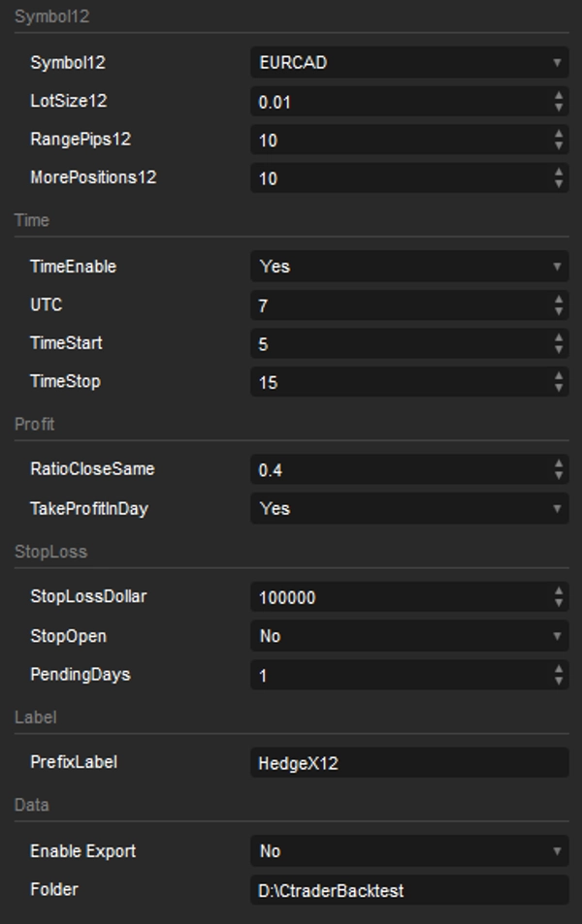Decrease the TimeStart value

[558, 347]
